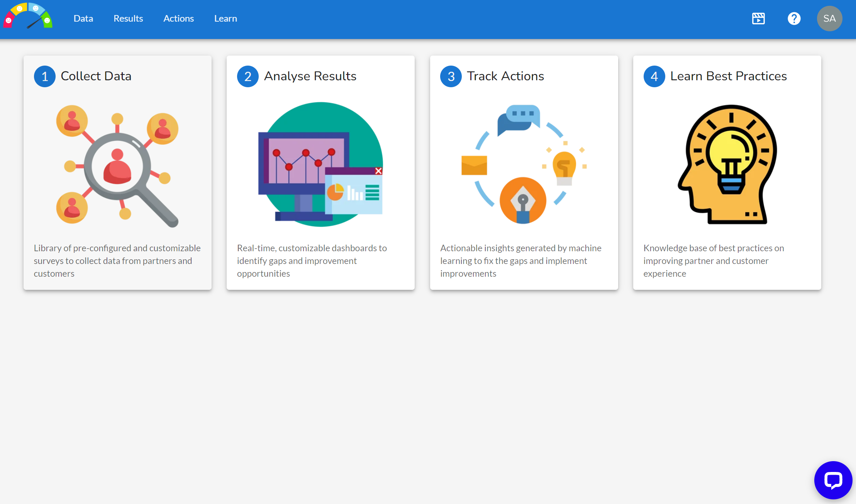Click the Collect Data heading
The height and width of the screenshot is (504, 856).
coord(96,76)
